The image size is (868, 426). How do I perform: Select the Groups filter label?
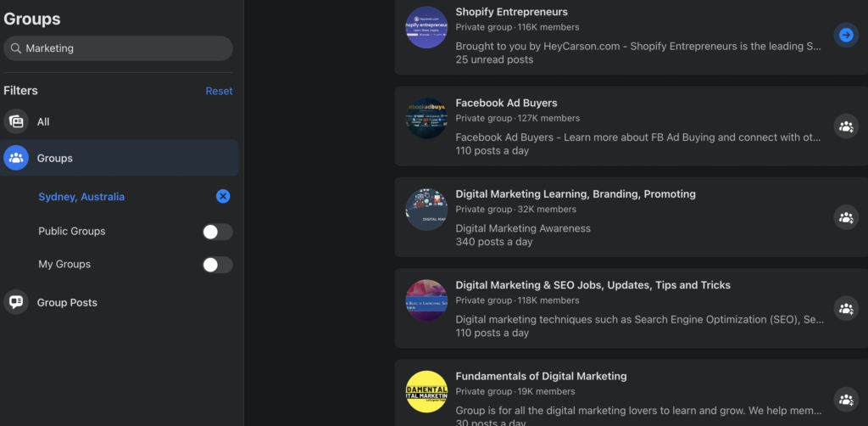[55, 159]
